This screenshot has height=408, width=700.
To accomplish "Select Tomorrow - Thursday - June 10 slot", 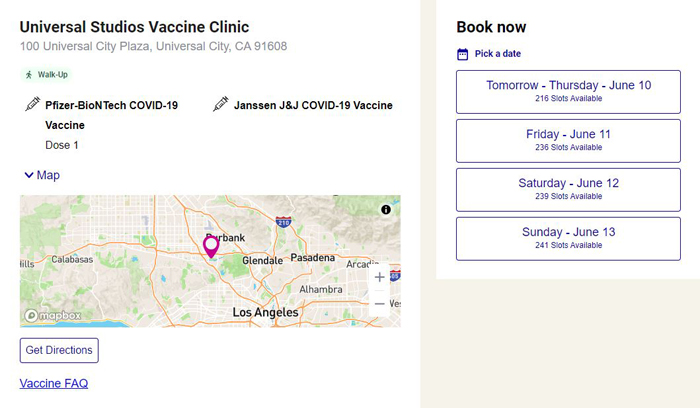I will (568, 92).
